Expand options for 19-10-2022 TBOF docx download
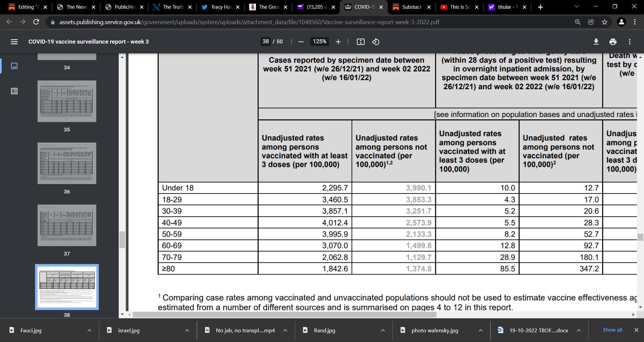 579,330
